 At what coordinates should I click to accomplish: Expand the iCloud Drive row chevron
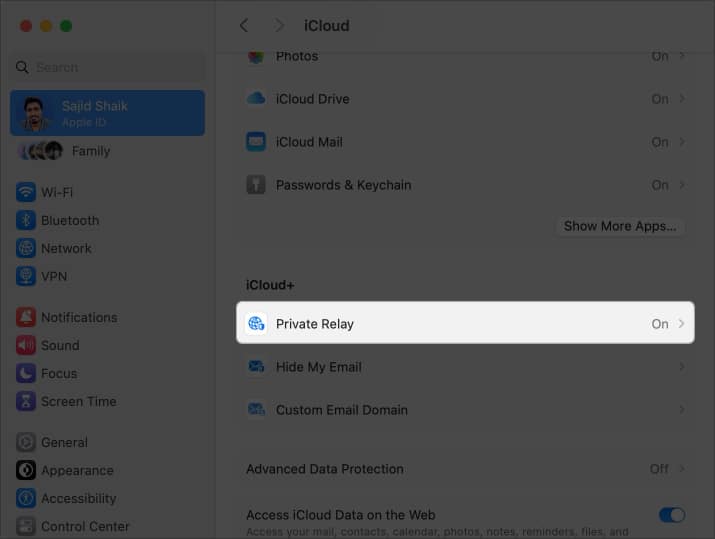coord(682,98)
